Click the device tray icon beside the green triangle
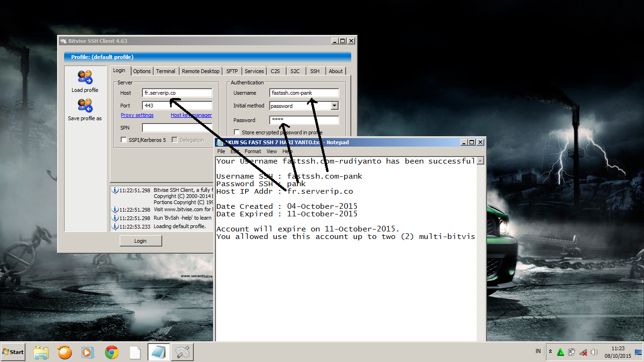 click(x=572, y=352)
